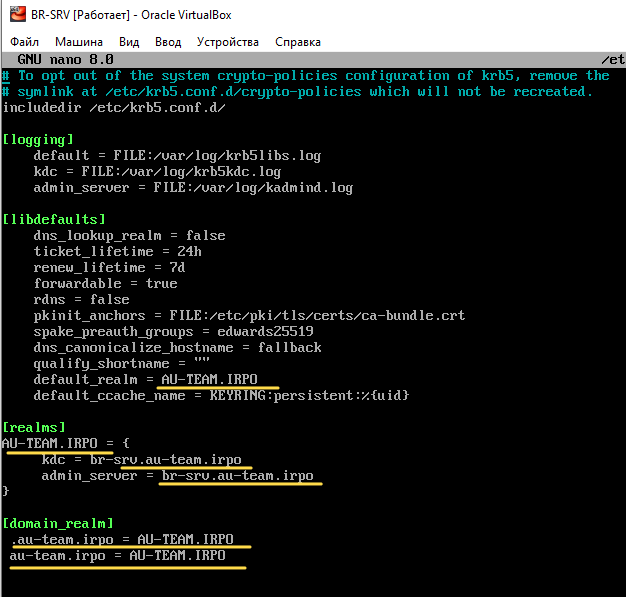Click the [realms] section header
The width and height of the screenshot is (626, 597).
coord(34,427)
